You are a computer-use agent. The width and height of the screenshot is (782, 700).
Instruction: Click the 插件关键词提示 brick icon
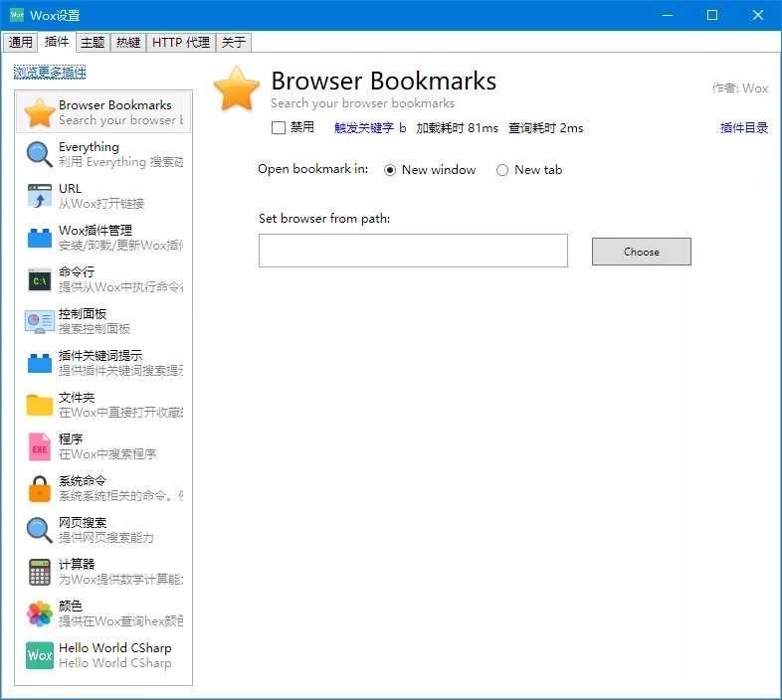pos(40,363)
